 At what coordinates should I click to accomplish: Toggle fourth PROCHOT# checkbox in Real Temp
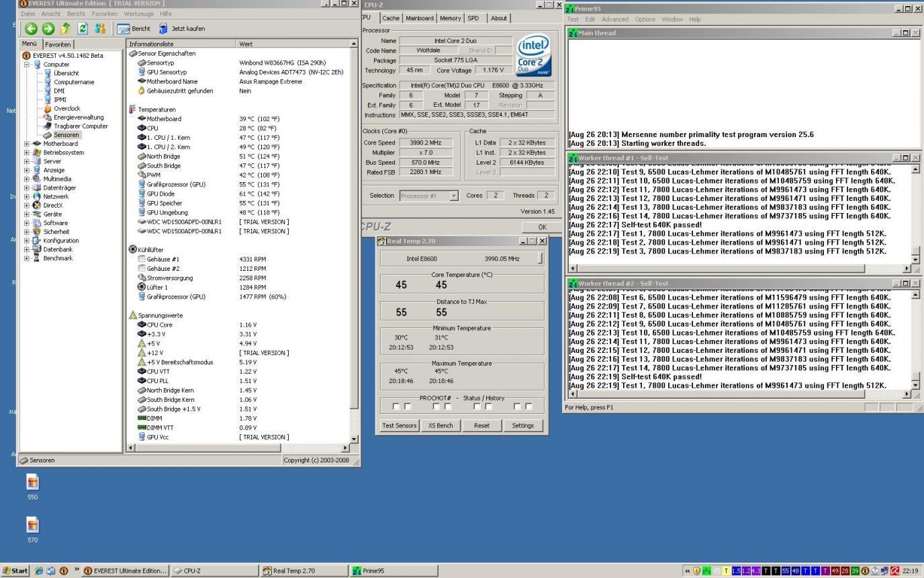448,407
